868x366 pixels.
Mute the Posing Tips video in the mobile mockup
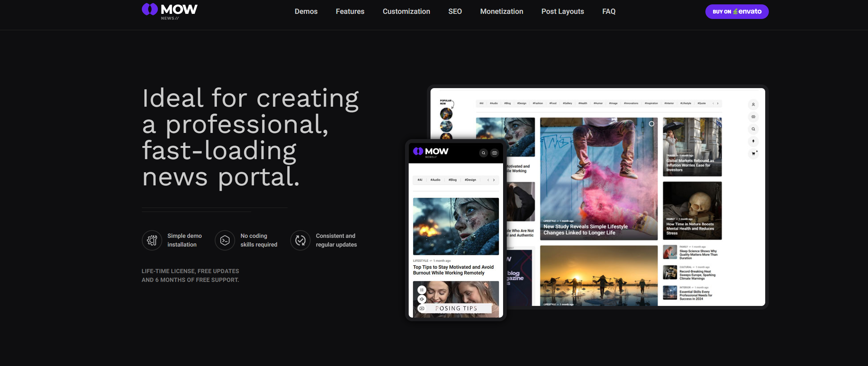coord(422,299)
